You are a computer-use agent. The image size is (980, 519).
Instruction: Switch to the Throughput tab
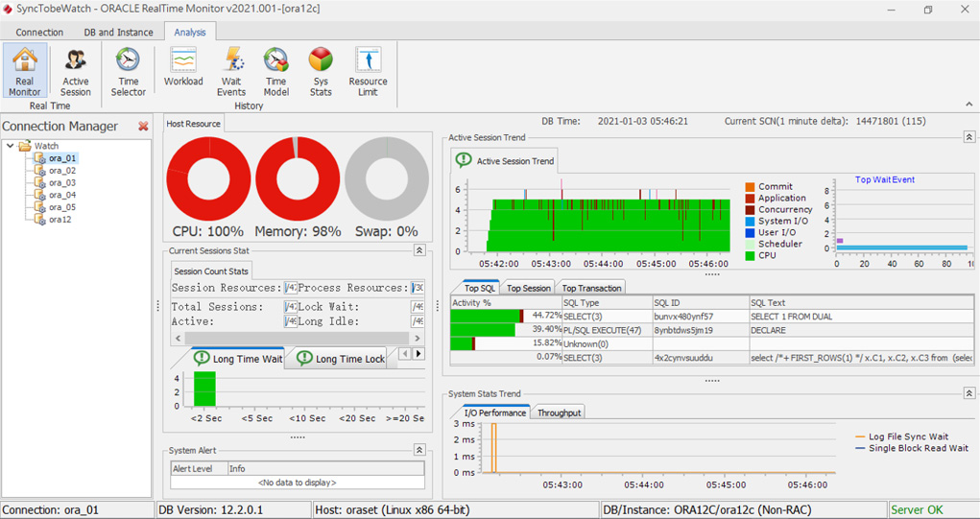click(560, 413)
